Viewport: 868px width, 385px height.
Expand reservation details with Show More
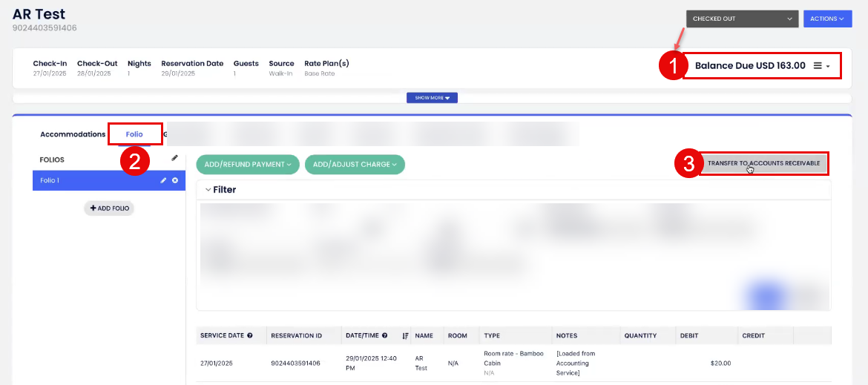pos(432,98)
